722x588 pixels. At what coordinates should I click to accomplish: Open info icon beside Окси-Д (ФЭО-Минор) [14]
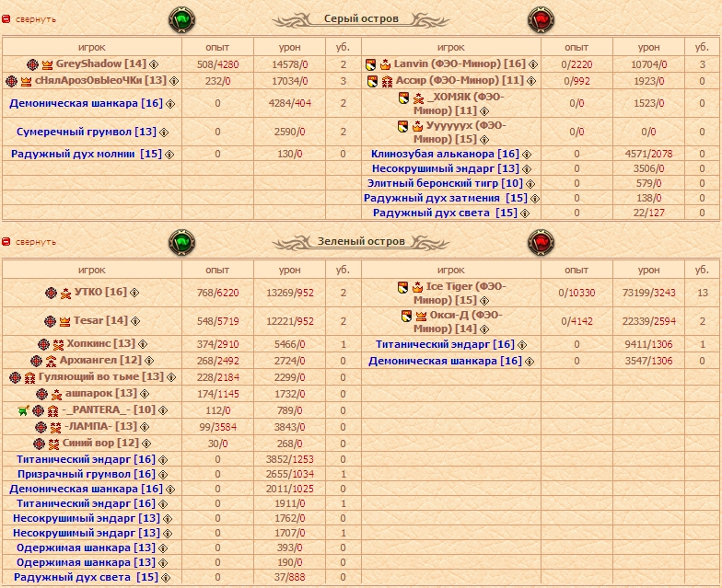tap(484, 329)
